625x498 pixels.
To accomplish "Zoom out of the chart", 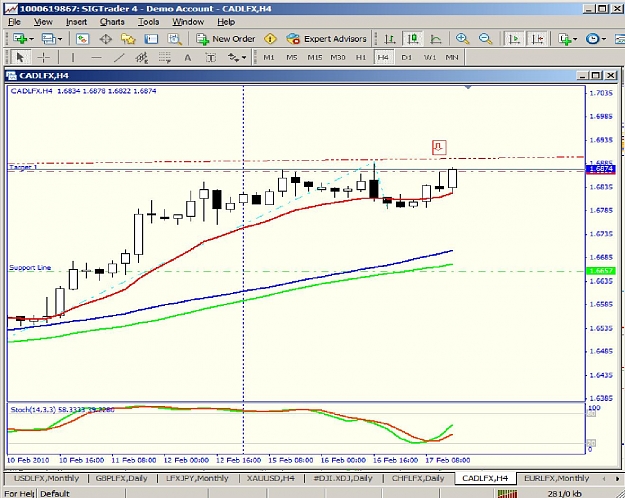I will pyautogui.click(x=485, y=39).
